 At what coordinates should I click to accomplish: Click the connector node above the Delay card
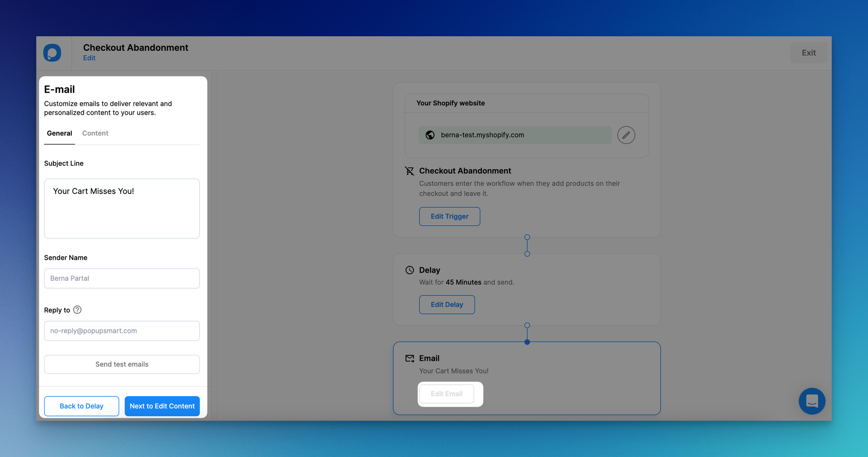pos(527,254)
